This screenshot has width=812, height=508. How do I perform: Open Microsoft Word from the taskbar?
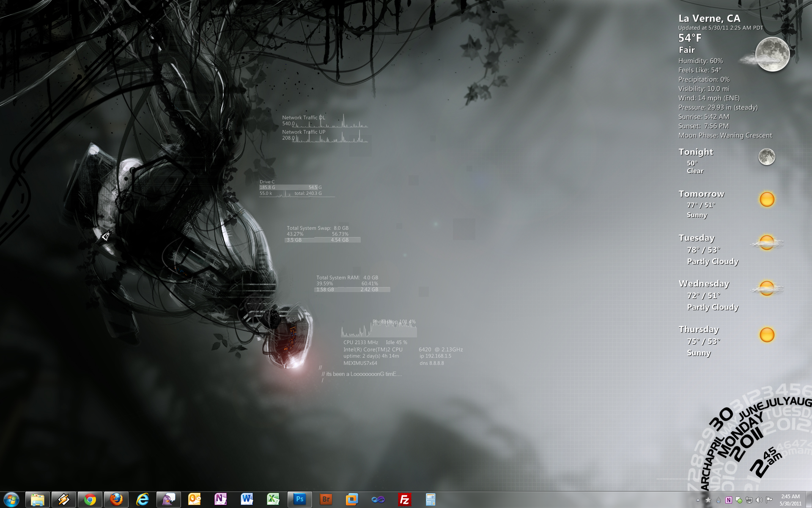[x=247, y=500]
